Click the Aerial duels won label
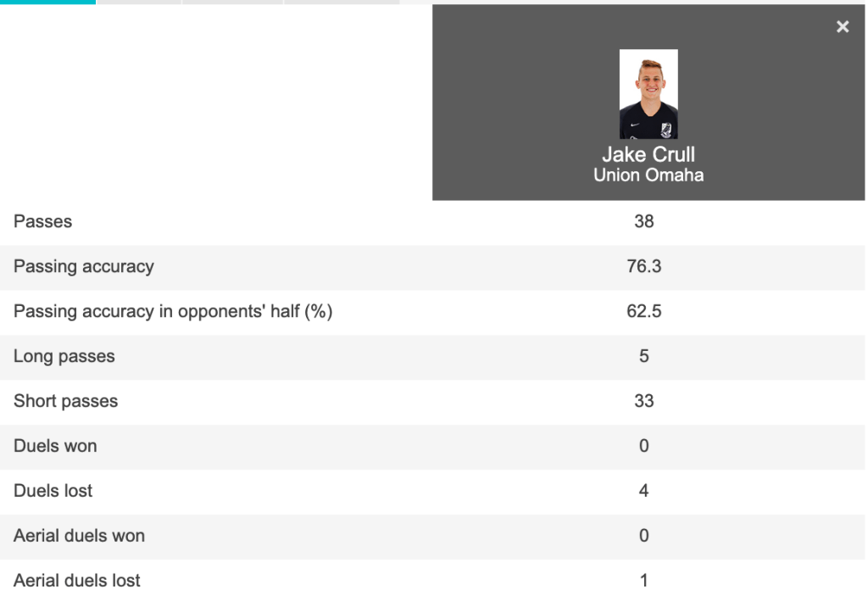The width and height of the screenshot is (868, 606). click(x=79, y=537)
